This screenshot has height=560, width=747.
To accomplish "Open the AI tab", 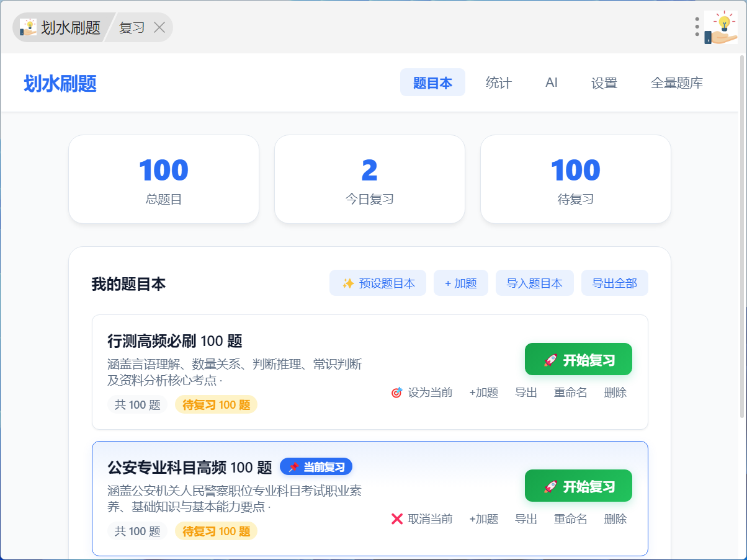I will pos(552,82).
